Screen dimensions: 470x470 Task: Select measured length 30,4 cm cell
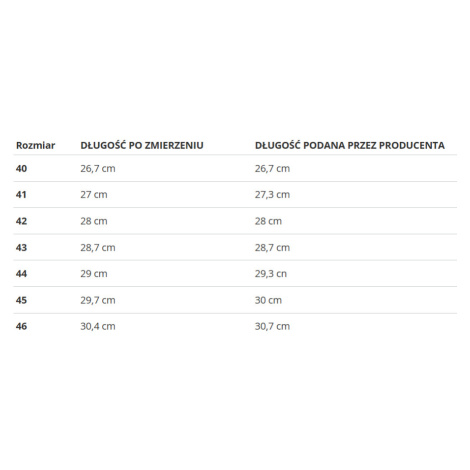(x=98, y=326)
